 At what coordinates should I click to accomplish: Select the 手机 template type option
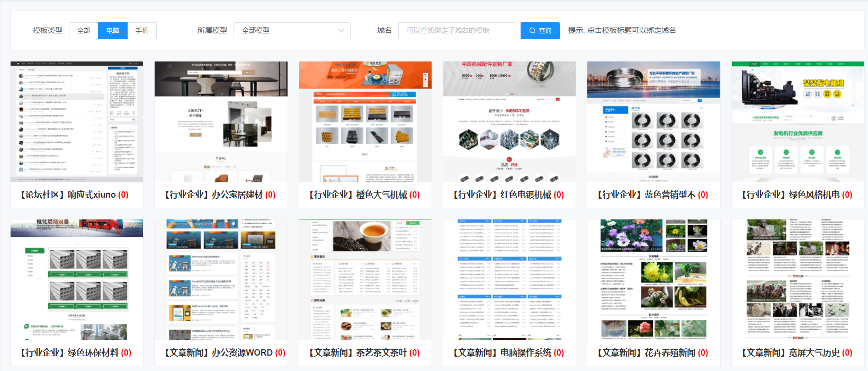click(142, 31)
